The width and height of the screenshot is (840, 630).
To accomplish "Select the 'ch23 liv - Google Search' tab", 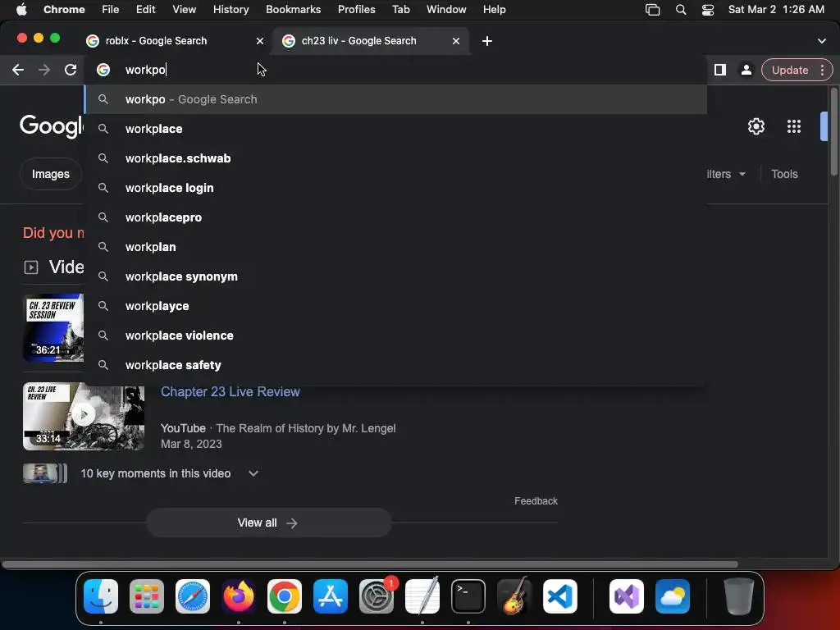I will [x=370, y=41].
